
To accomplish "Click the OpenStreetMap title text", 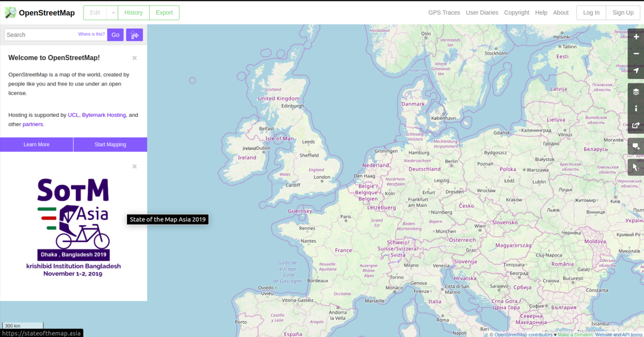I will (x=47, y=13).
